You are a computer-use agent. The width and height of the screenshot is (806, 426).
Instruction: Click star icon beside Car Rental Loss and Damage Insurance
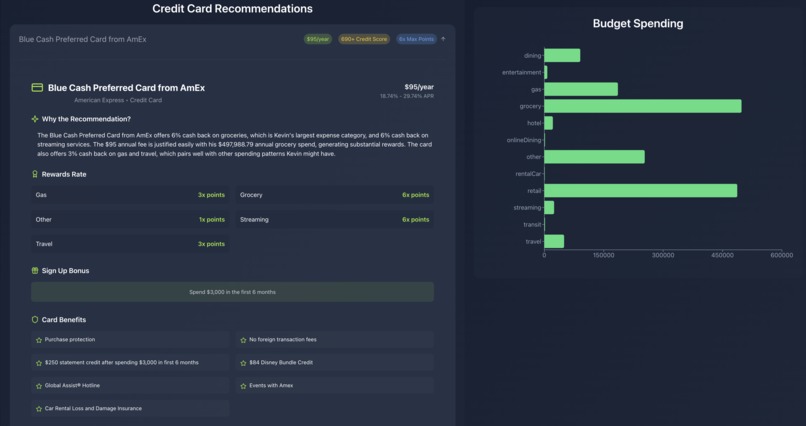39,409
